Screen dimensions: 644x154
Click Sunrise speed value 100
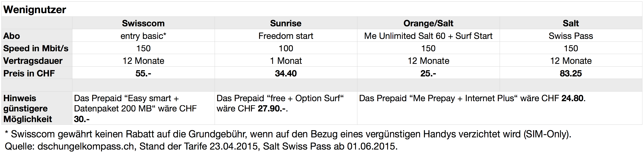click(286, 48)
